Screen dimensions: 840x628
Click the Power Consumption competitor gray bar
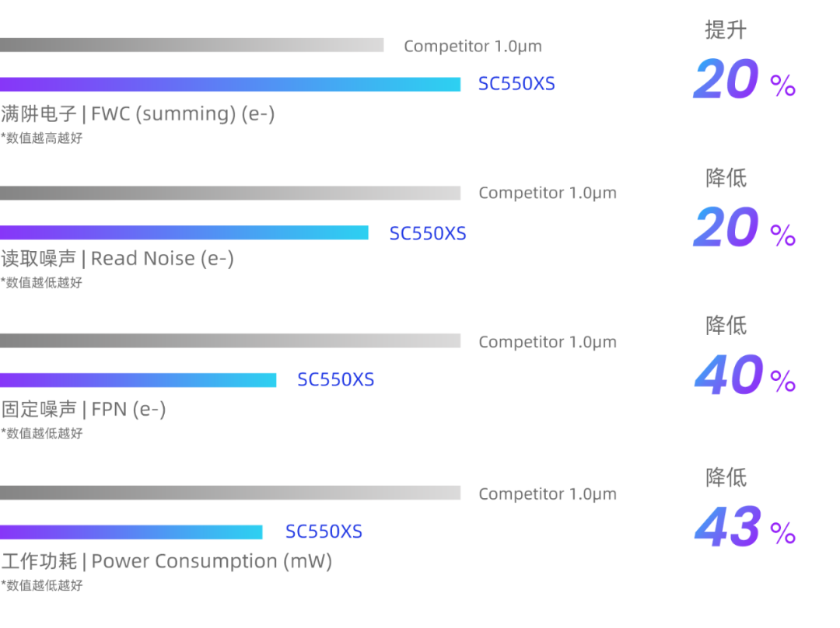[x=230, y=493]
